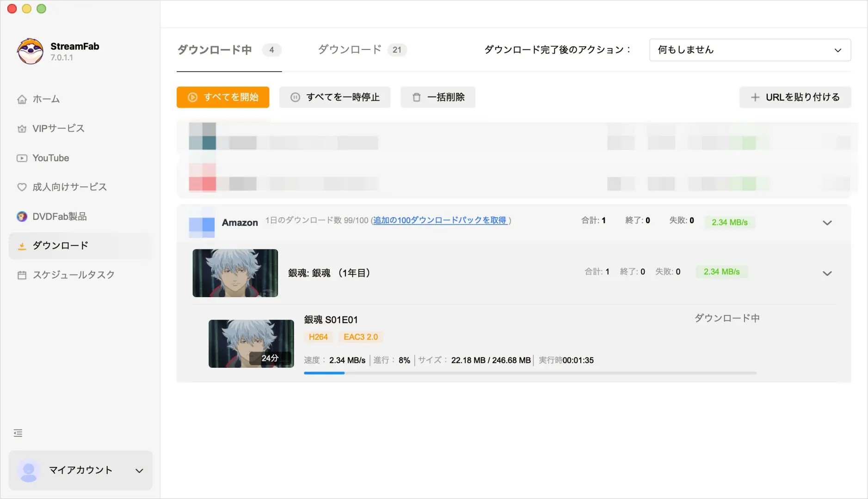
Task: Expand マイアカウント dropdown chevron
Action: (x=139, y=471)
